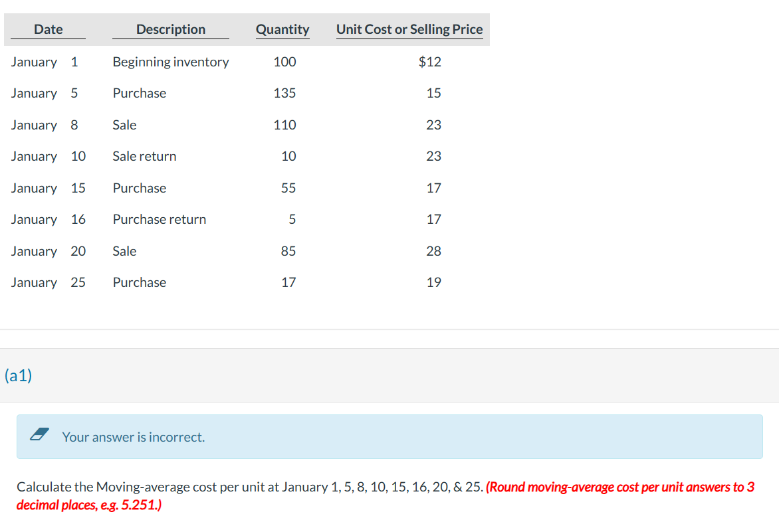Image resolution: width=779 pixels, height=532 pixels.
Task: Click the Sale return entry for January 10
Action: [x=144, y=156]
